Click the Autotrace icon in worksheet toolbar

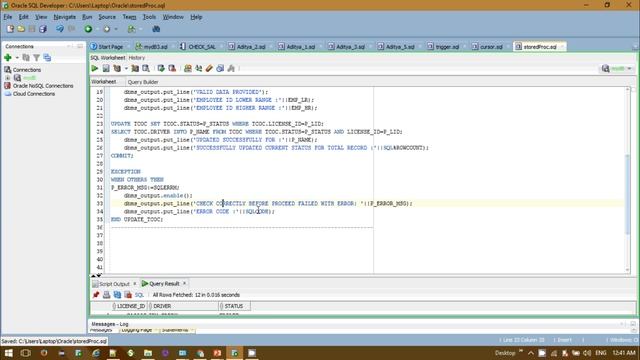tap(135, 69)
